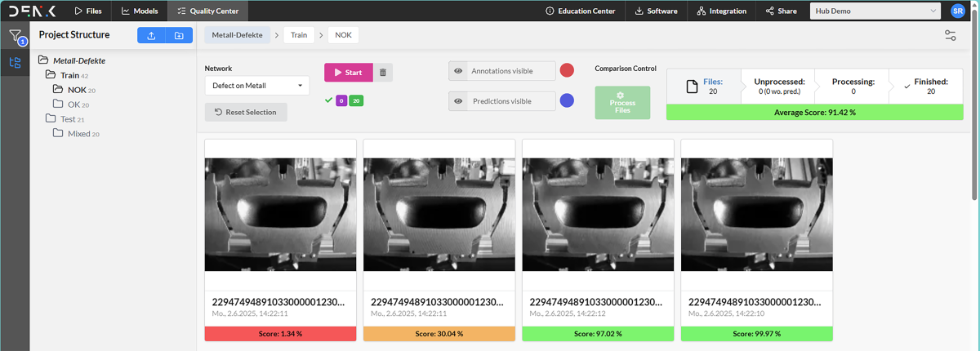
Task: Click the new folder icon button
Action: click(x=179, y=35)
